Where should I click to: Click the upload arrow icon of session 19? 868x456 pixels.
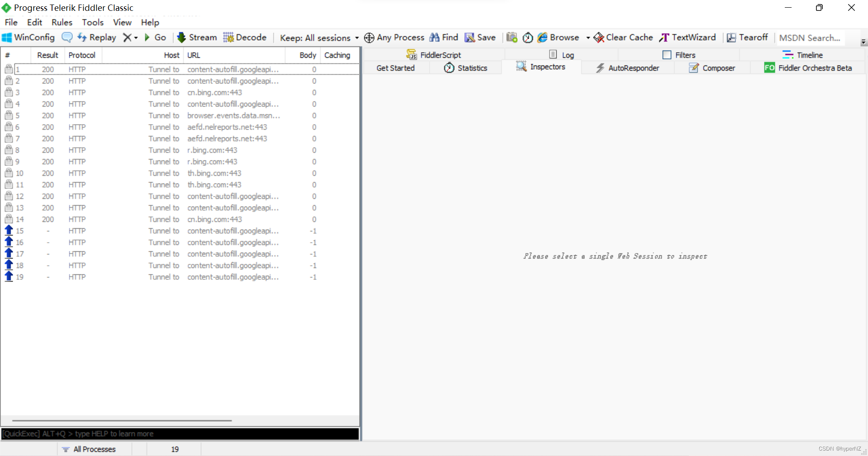[9, 277]
